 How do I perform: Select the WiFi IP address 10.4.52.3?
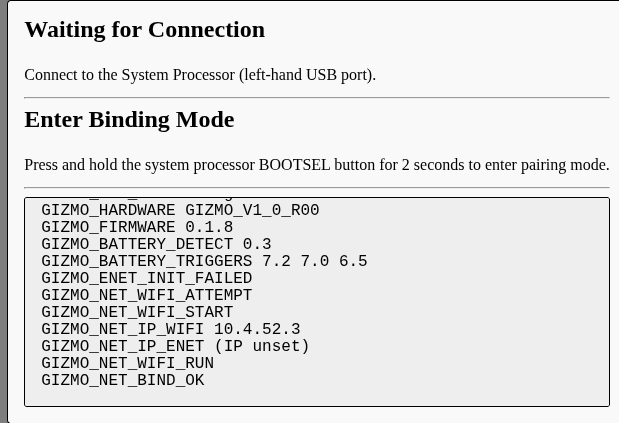pos(257,330)
